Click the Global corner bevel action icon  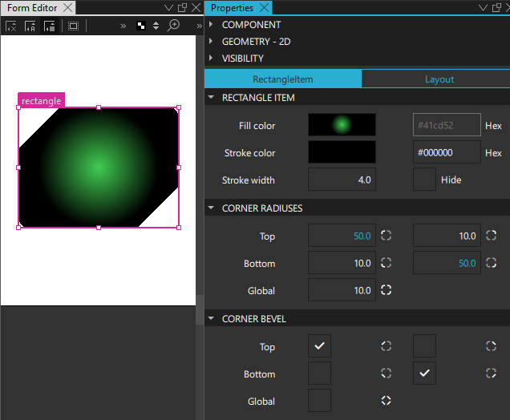click(387, 401)
